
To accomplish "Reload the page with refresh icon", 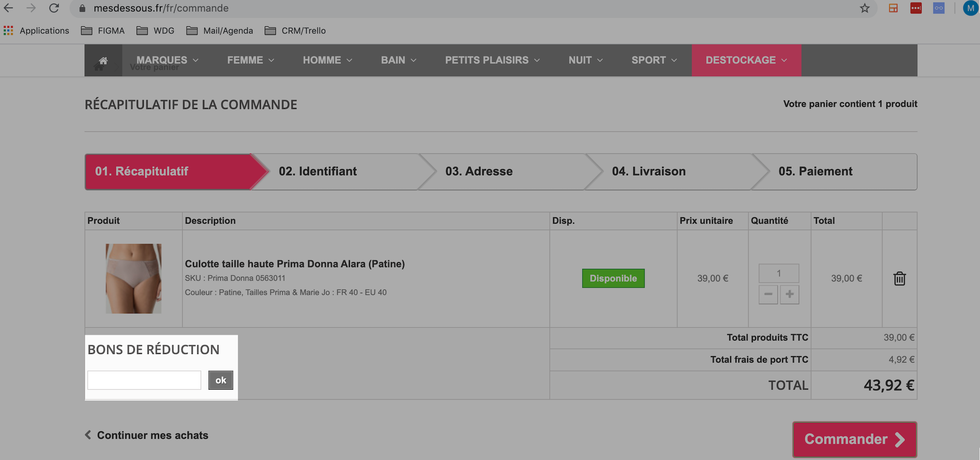I will 54,8.
